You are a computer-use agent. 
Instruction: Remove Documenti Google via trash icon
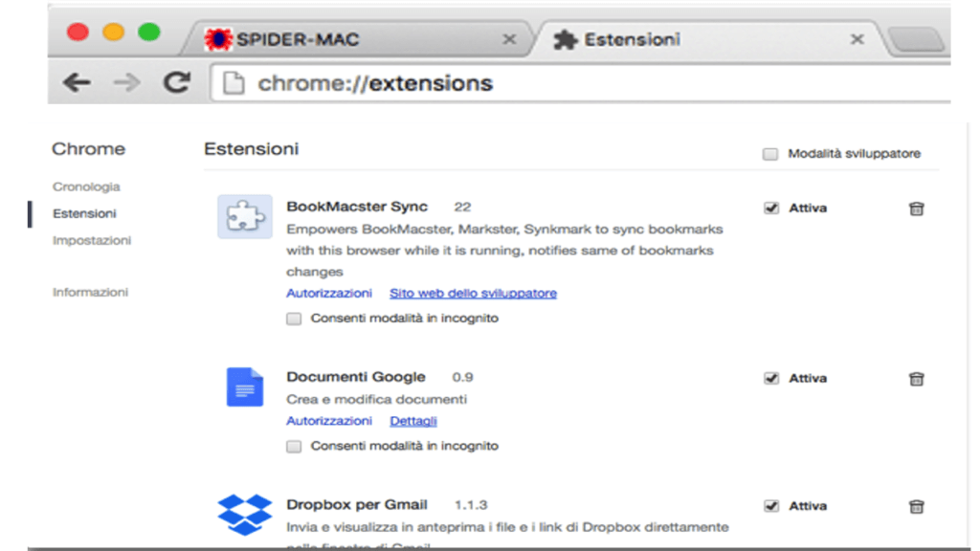916,379
